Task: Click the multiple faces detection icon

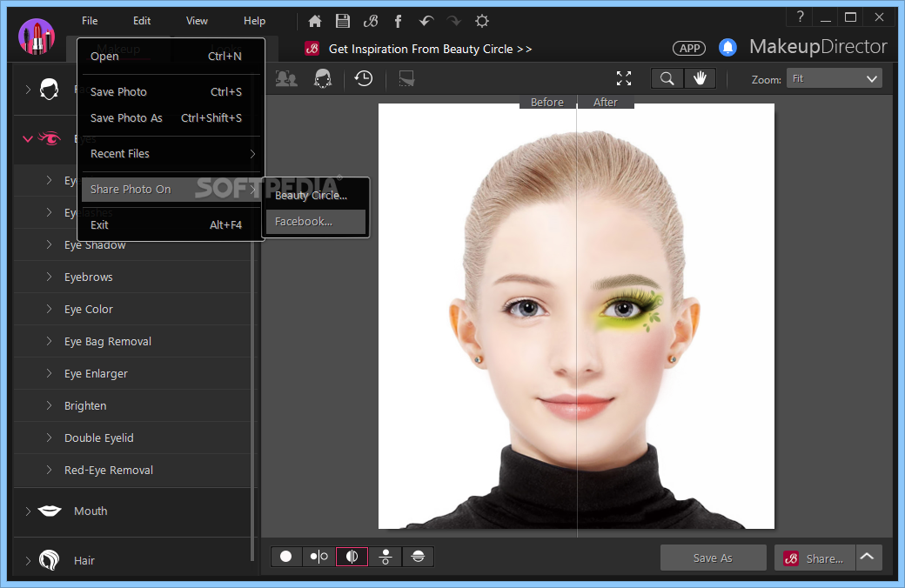Action: [x=286, y=78]
